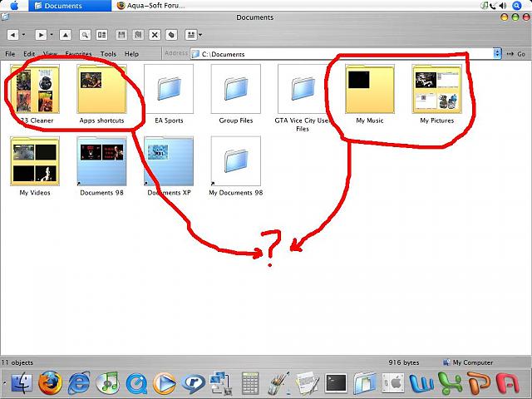532x399 pixels.
Task: Open the Help menu
Action: pyautogui.click(x=131, y=54)
